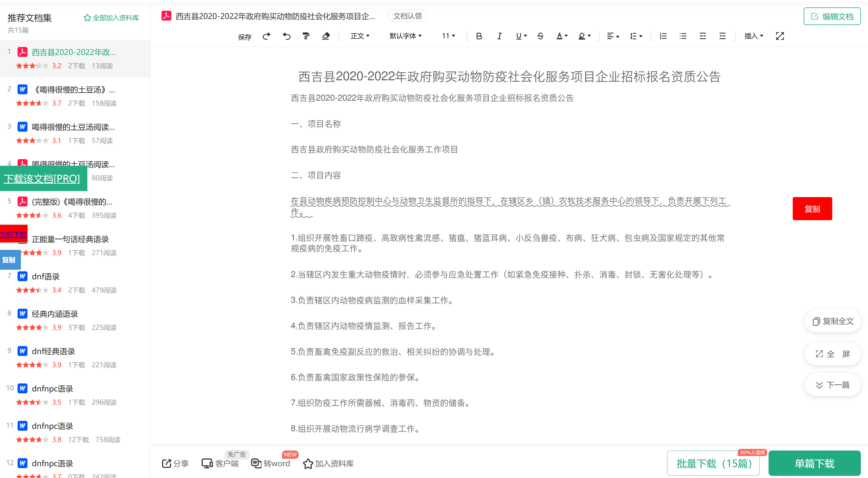Insert a bulleted list
This screenshot has height=478, width=868.
click(x=683, y=36)
